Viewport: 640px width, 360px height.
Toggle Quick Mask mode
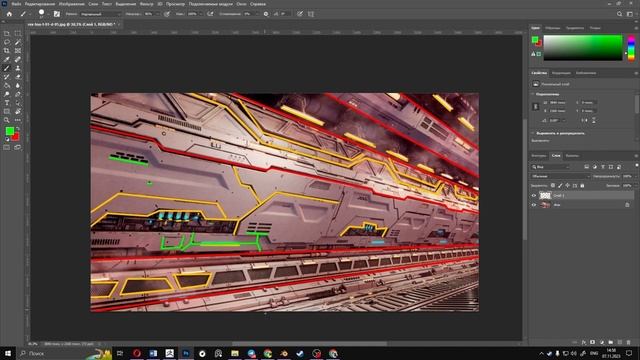coord(7,147)
